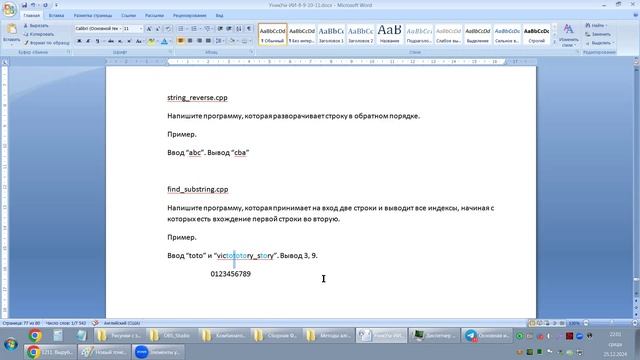Click the vertical scrollbar of the document
This screenshot has height=360, width=640.
tap(636, 180)
